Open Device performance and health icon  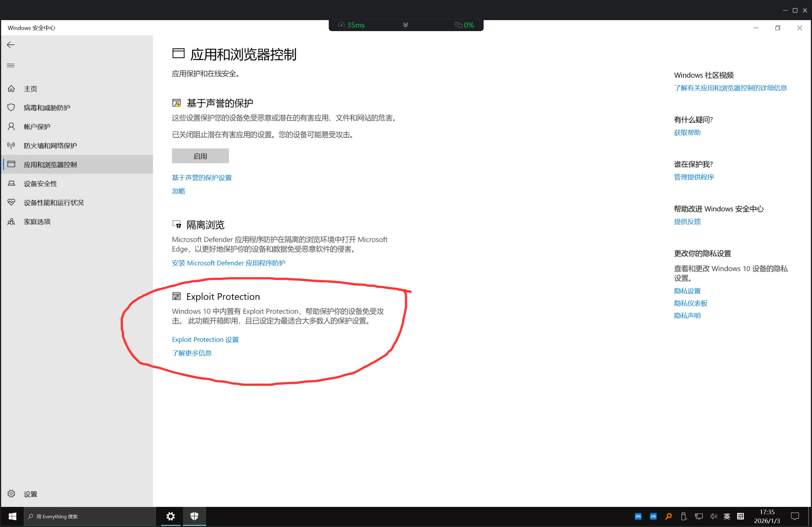click(x=11, y=202)
